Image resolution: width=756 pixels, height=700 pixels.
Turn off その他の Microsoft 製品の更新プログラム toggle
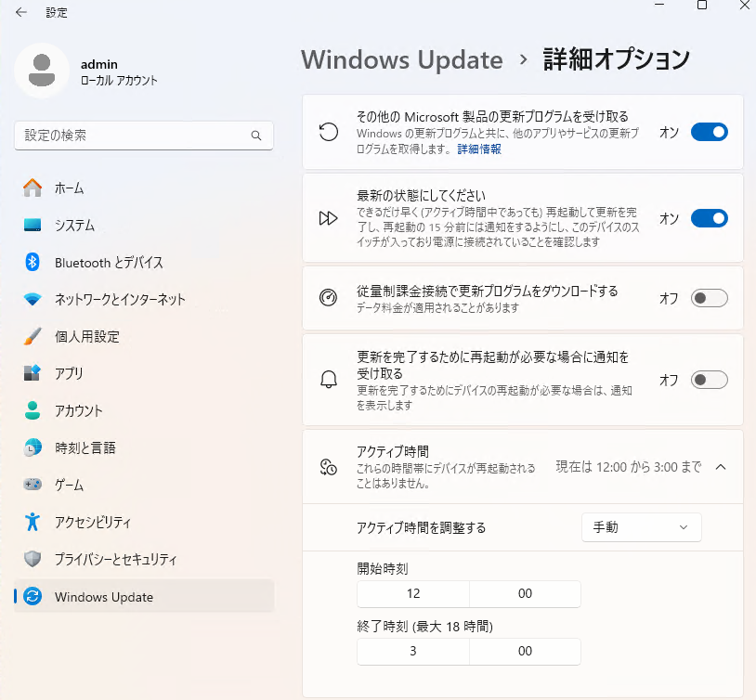[x=710, y=132]
